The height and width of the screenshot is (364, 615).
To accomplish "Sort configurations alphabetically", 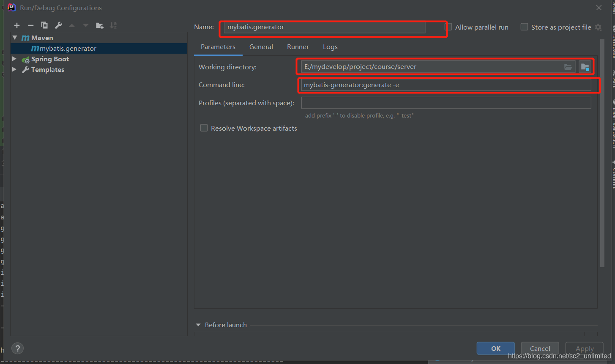I will (x=113, y=25).
